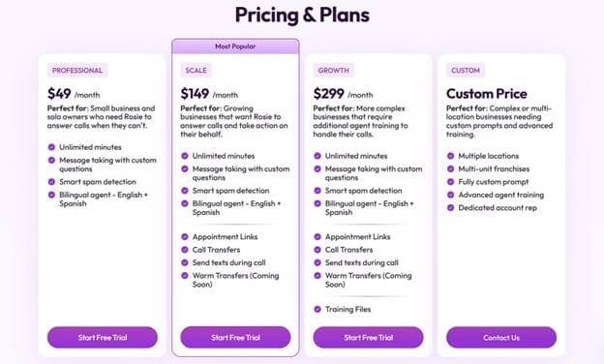Click checkmark beside Multiple locations
The width and height of the screenshot is (604, 364).
[x=450, y=156]
